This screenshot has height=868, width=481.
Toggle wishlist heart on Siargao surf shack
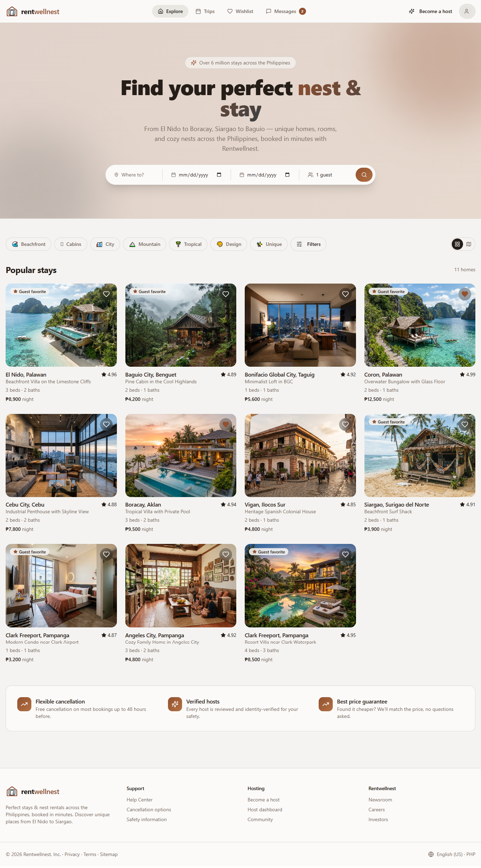pyautogui.click(x=465, y=424)
